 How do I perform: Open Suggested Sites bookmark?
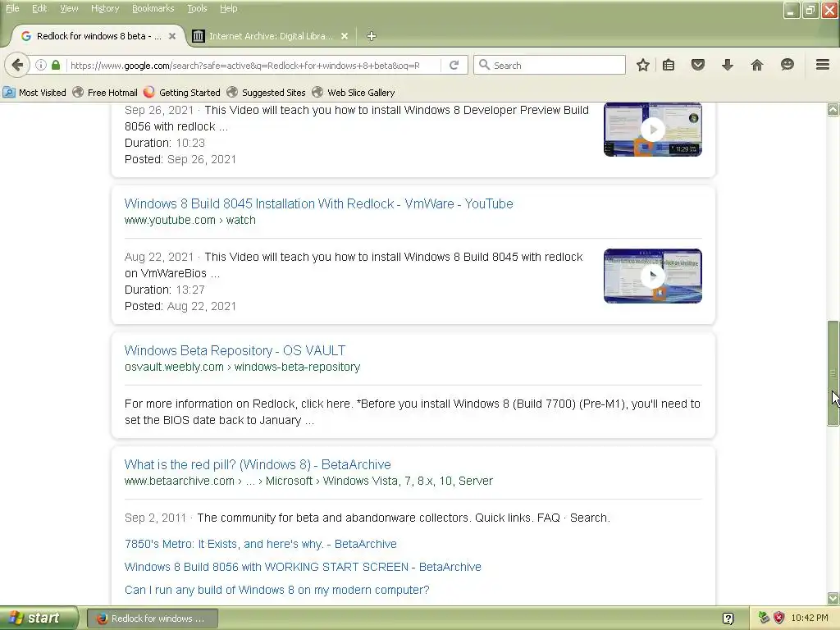tap(267, 93)
